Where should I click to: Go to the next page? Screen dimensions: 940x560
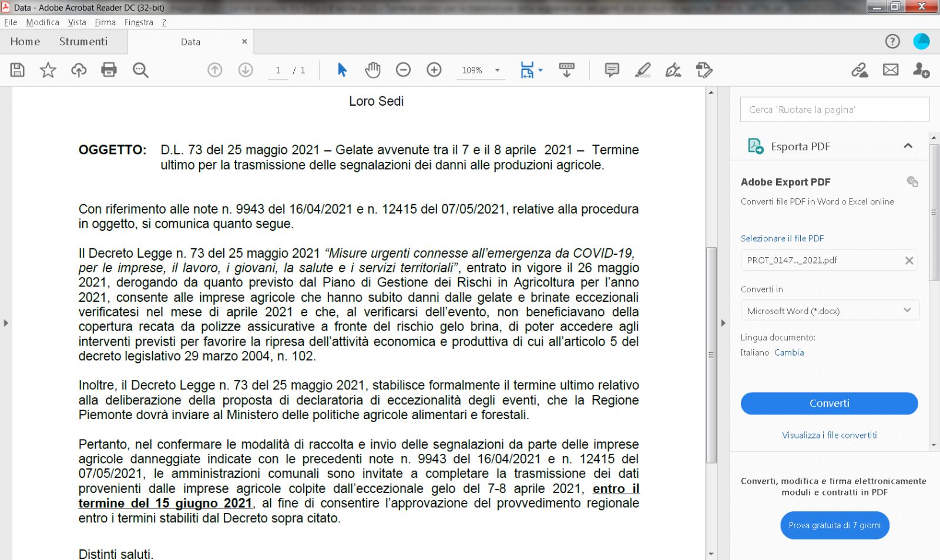click(x=246, y=70)
